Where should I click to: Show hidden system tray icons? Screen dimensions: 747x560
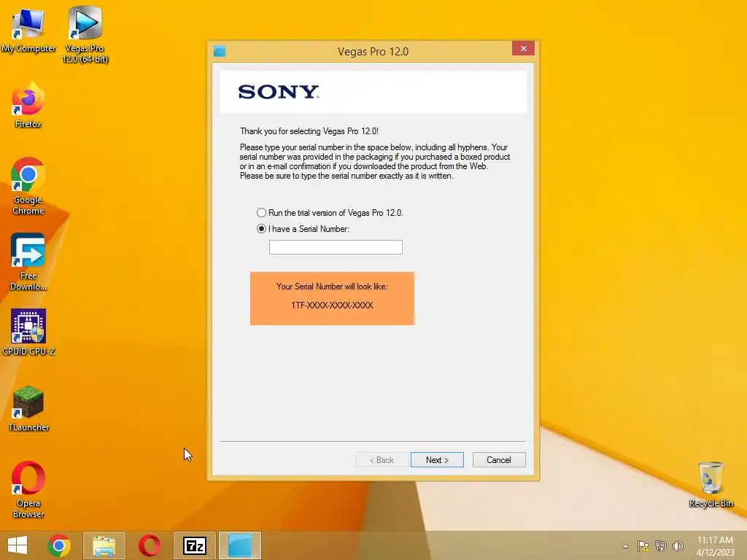pos(625,546)
